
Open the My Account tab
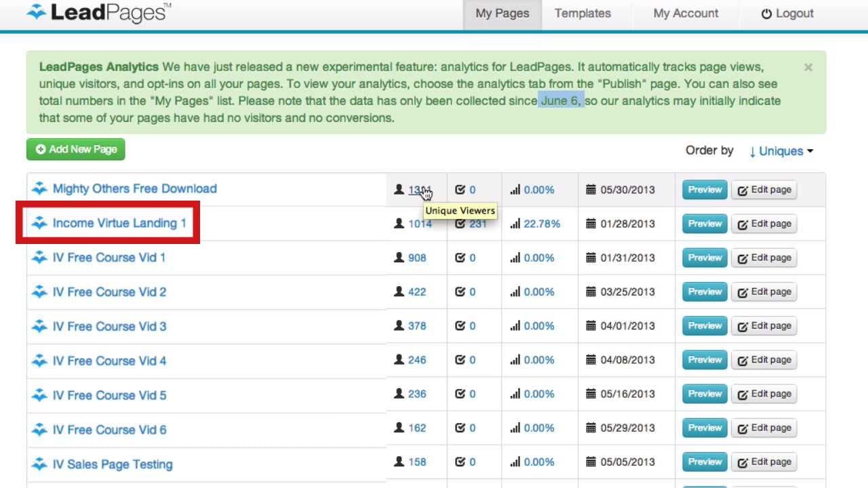pyautogui.click(x=686, y=14)
